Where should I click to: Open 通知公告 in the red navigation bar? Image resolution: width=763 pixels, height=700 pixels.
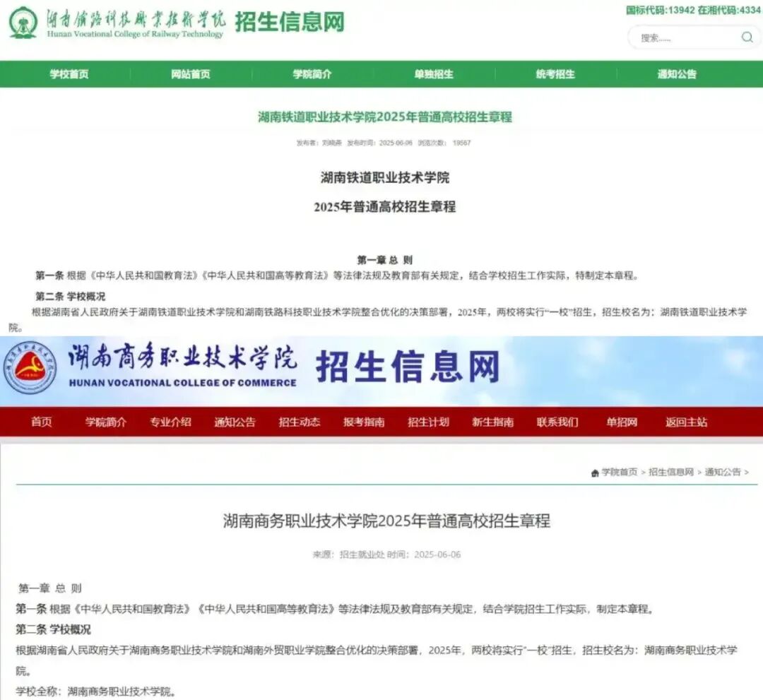coord(235,422)
